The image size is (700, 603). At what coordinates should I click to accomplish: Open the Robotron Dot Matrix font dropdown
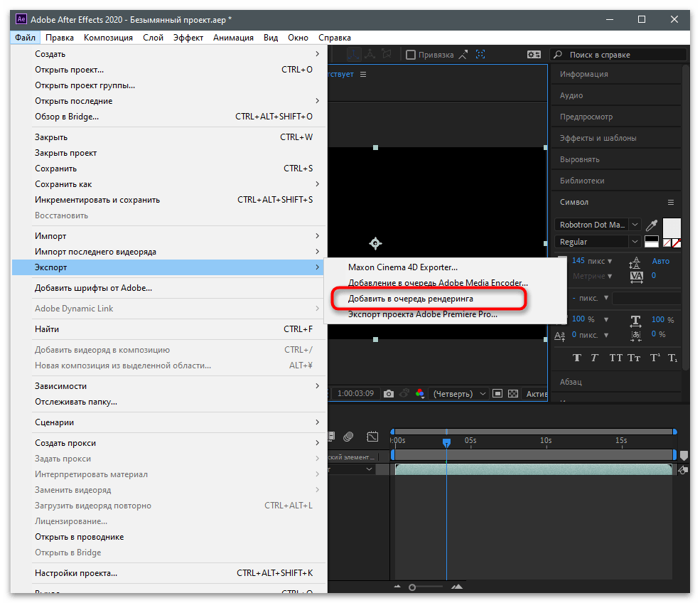tap(635, 225)
